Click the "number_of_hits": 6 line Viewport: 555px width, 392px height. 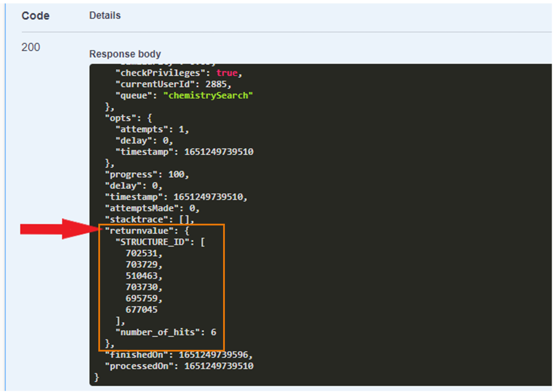[166, 332]
